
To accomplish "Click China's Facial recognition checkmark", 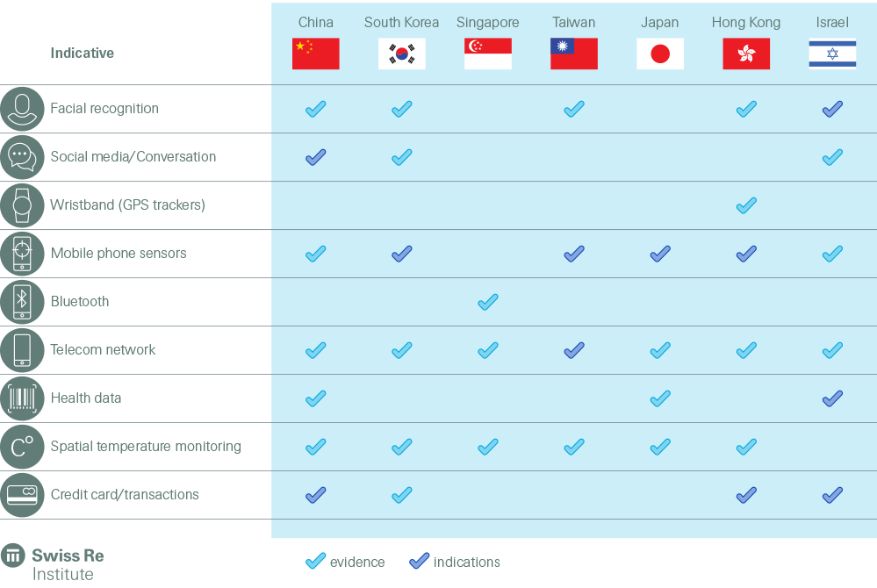I will click(x=315, y=109).
